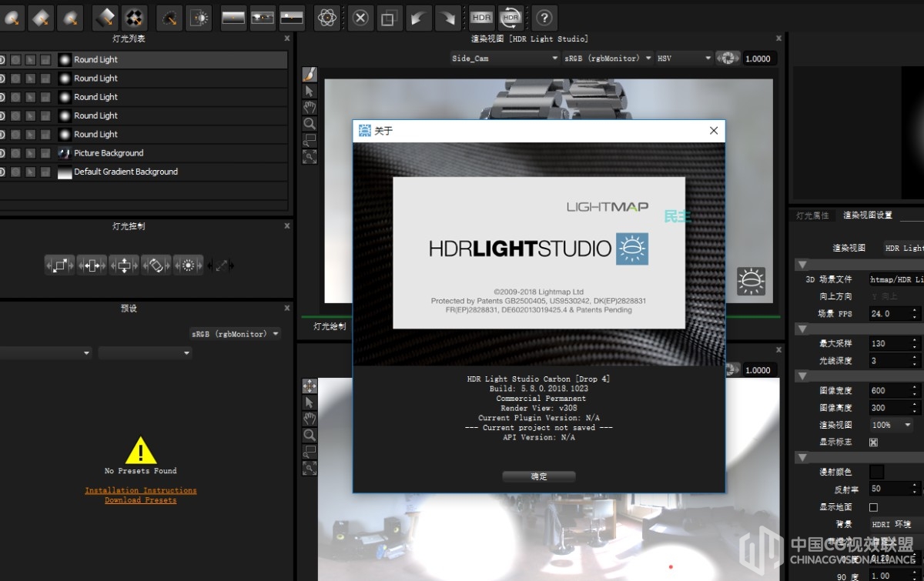Switch to the 渲染视图设置 tab
Image resolution: width=924 pixels, height=581 pixels.
click(x=868, y=215)
